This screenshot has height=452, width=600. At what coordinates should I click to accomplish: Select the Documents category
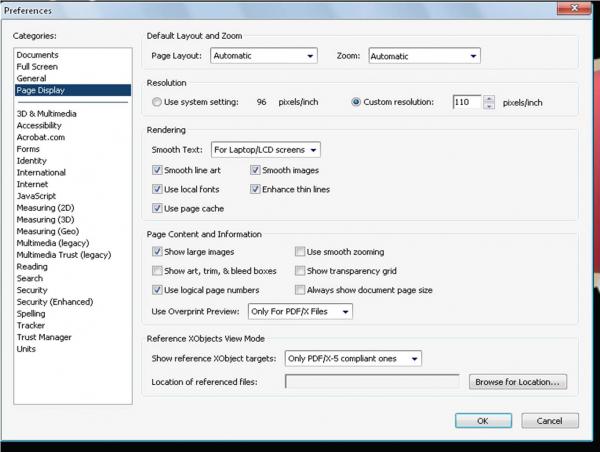tap(38, 55)
